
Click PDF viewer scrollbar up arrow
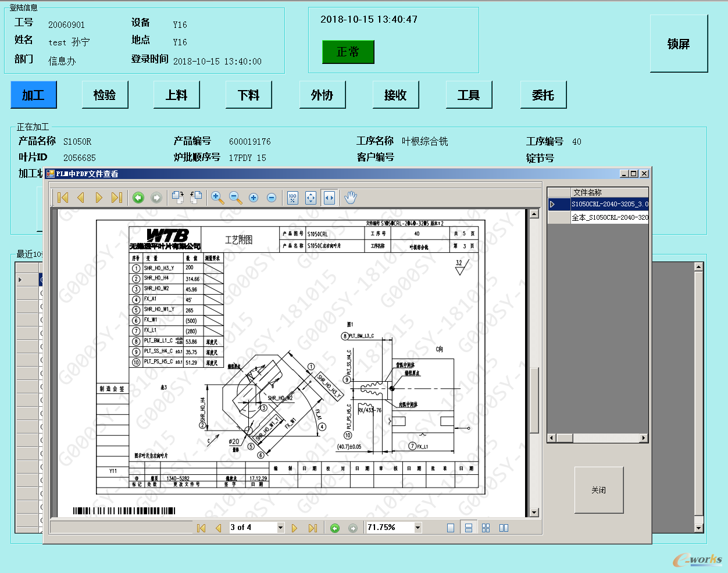click(534, 214)
